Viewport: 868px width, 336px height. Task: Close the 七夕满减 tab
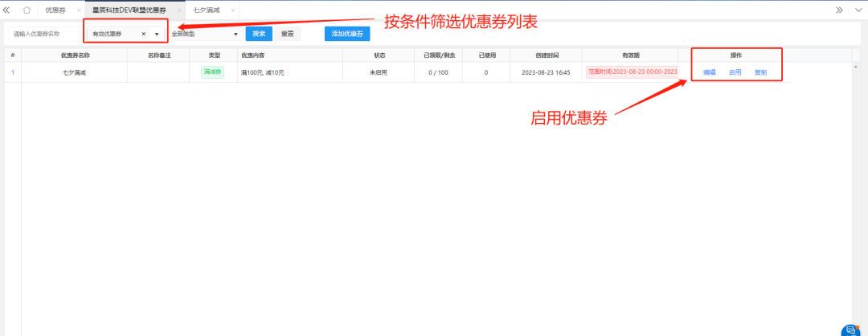pos(232,10)
